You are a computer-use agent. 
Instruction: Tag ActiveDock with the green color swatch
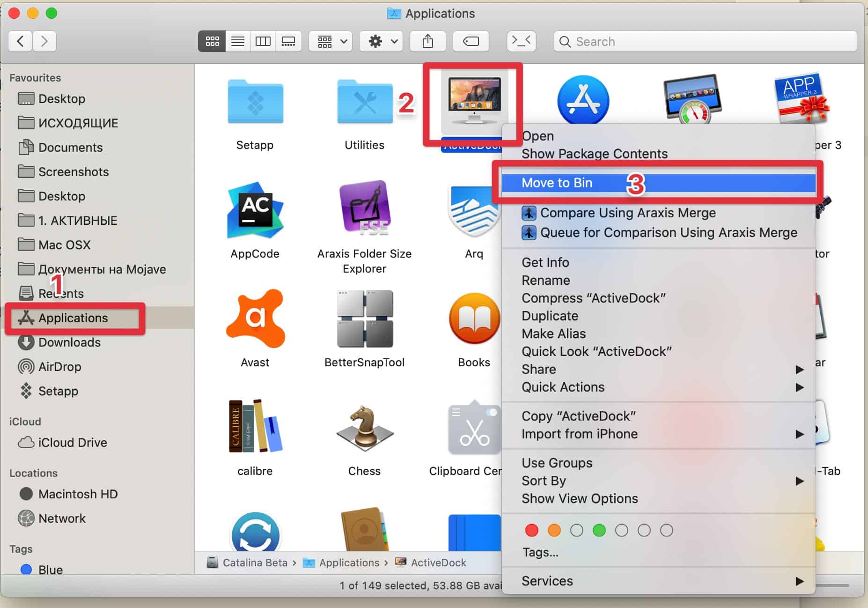599,530
